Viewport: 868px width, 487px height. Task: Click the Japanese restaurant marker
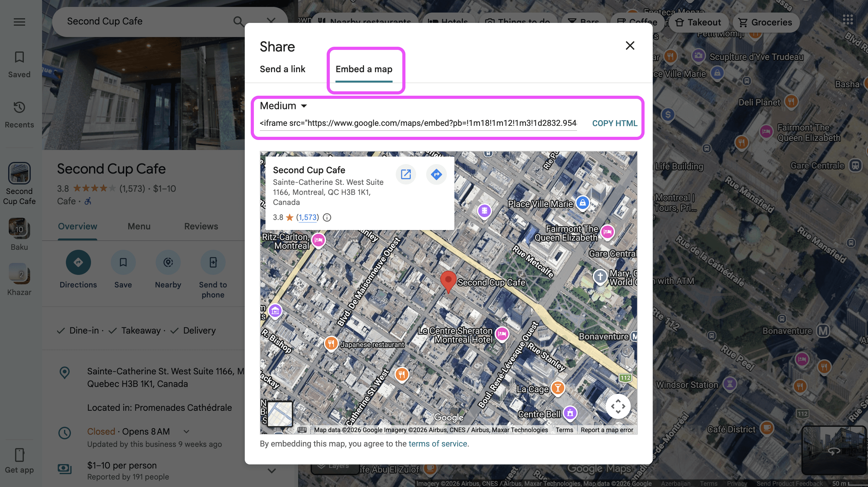tap(331, 343)
